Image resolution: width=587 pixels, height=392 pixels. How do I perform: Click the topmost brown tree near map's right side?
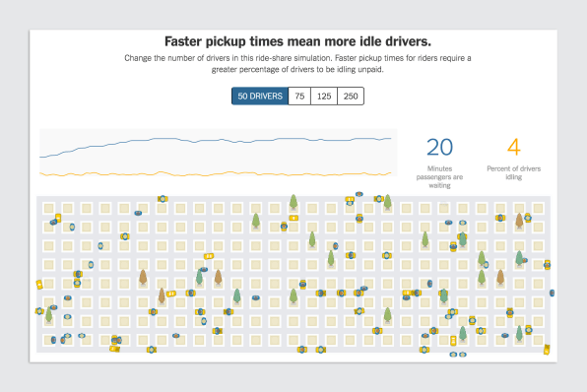519,221
